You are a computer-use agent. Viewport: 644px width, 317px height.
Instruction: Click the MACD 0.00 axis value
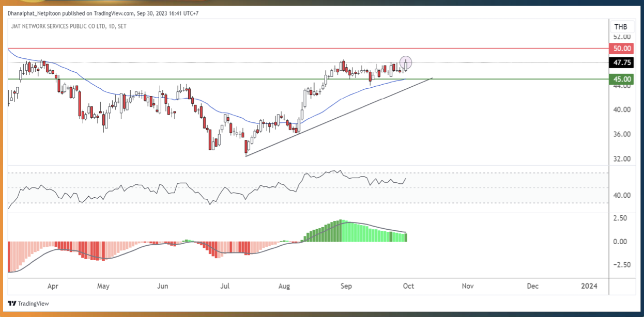[x=620, y=242]
